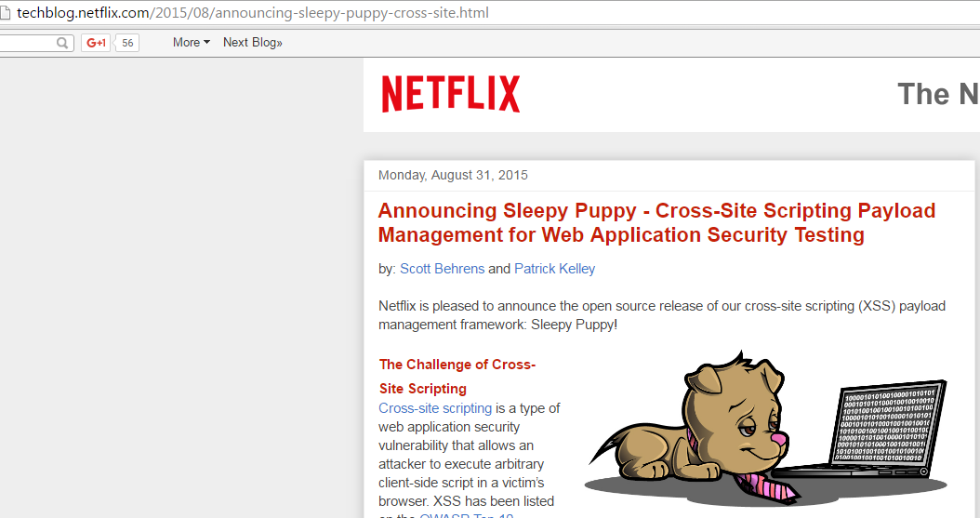Open Patrick Kelley author link

554,269
